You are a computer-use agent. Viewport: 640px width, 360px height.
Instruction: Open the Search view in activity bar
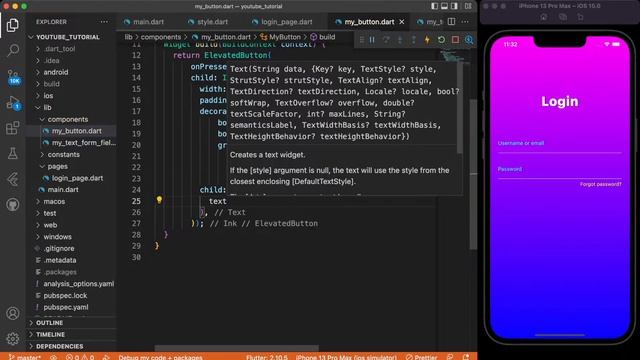click(x=13, y=50)
